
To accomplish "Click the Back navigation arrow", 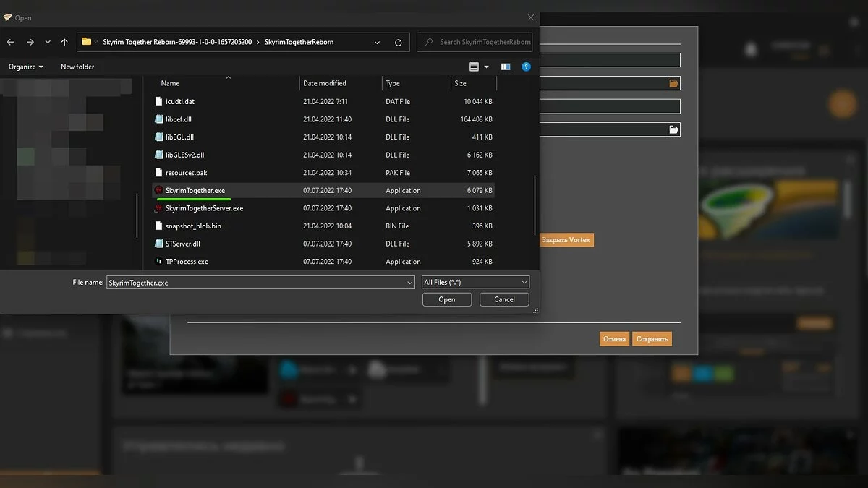I will click(11, 43).
